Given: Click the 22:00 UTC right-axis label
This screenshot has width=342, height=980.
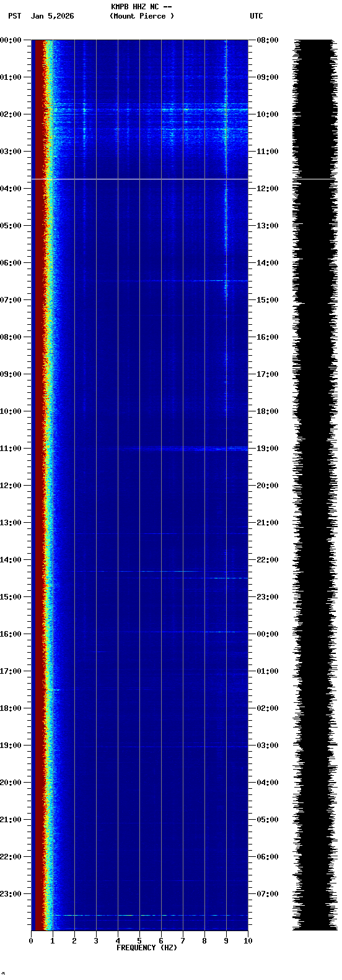Looking at the screenshot, I should (268, 560).
